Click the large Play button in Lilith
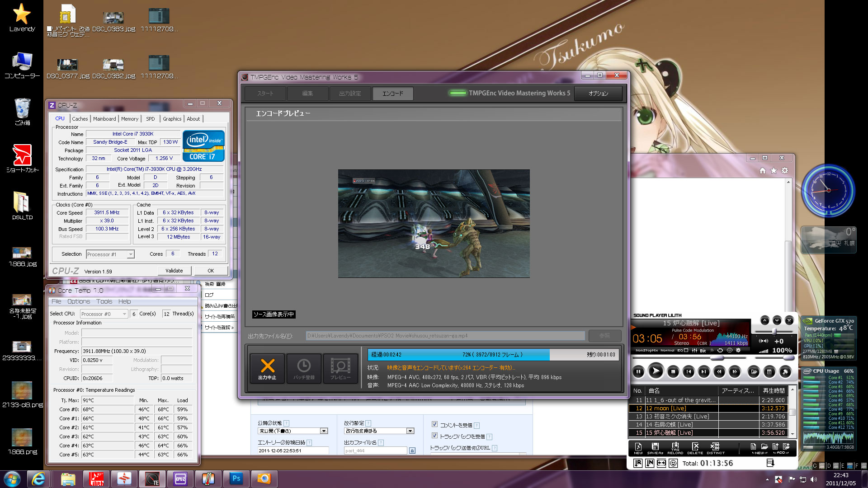 (x=655, y=371)
